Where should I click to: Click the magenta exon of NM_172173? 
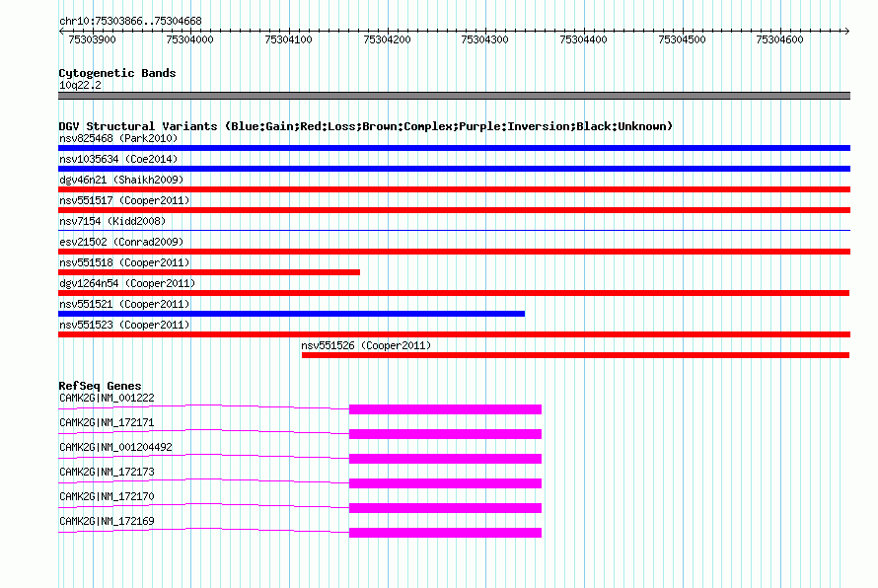(445, 483)
